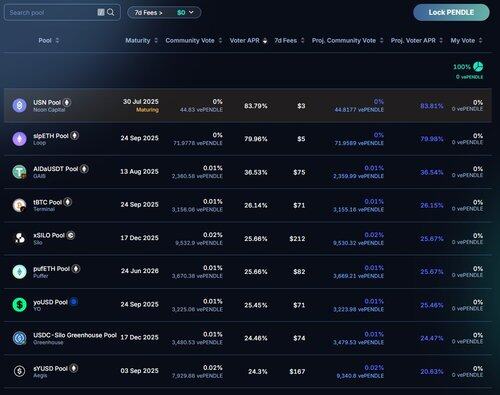Sort by Voter APR column arrow
This screenshot has height=395, width=500.
coord(265,41)
